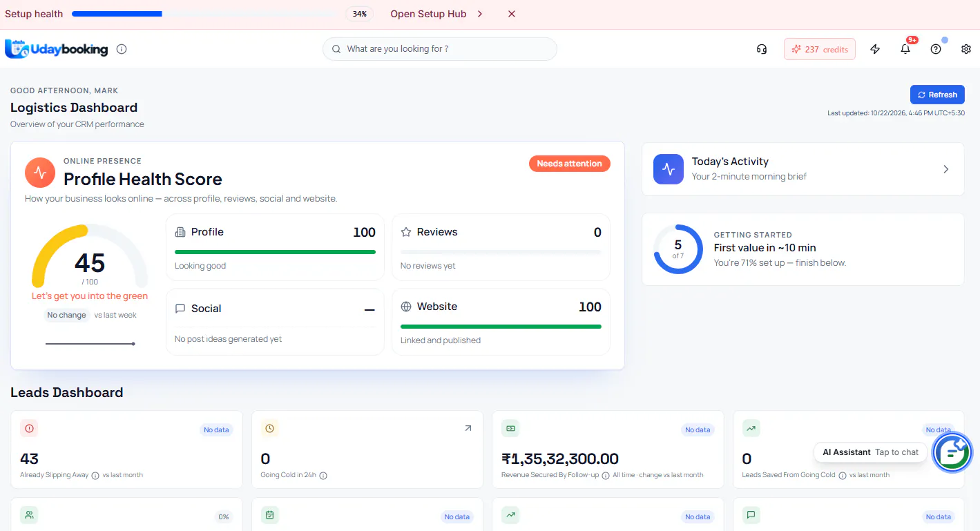Click the Already Slipping Away alert icon
This screenshot has height=531, width=980.
tap(29, 428)
